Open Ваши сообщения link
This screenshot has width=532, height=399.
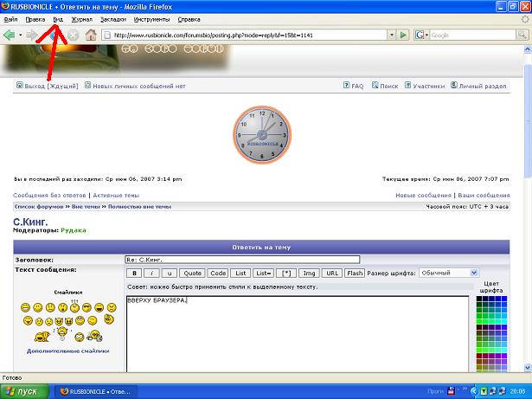(x=484, y=196)
